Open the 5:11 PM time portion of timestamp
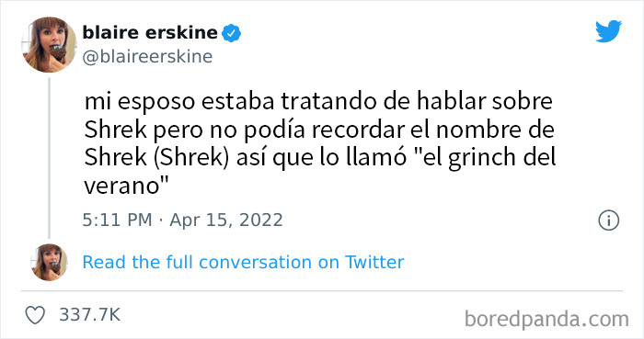Screen dimensions: 644x339 pos(117,220)
